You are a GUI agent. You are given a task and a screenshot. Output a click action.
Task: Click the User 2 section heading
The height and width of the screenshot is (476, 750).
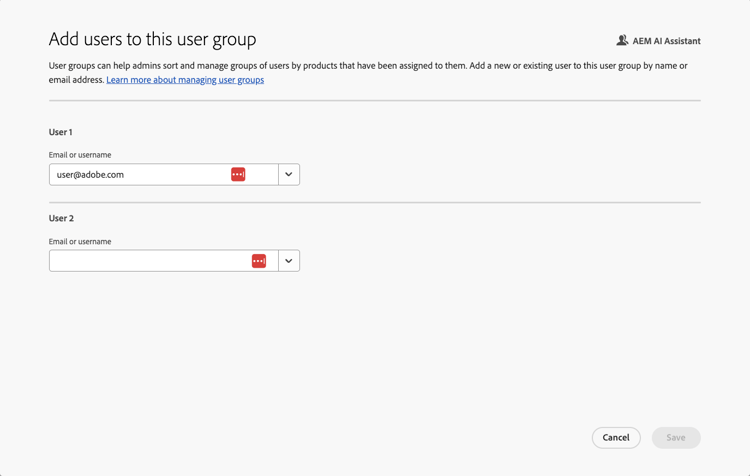[x=61, y=218]
